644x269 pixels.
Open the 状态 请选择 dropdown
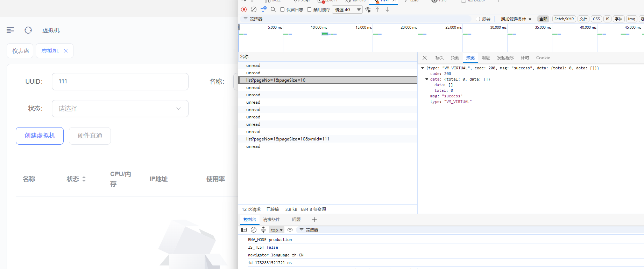pos(120,109)
